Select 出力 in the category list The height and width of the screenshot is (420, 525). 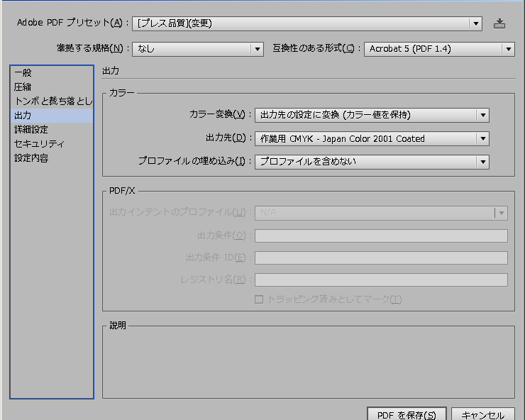click(x=23, y=115)
